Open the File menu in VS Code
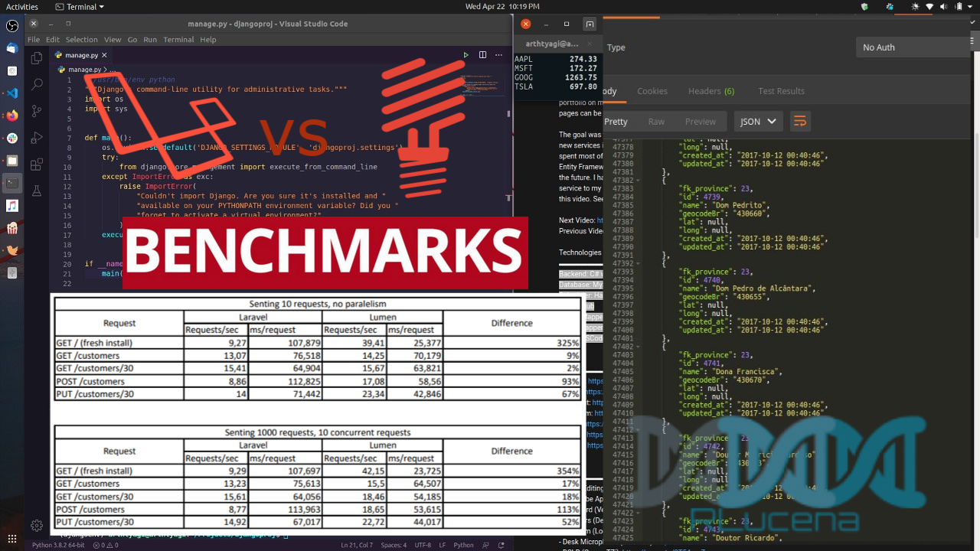 tap(34, 39)
